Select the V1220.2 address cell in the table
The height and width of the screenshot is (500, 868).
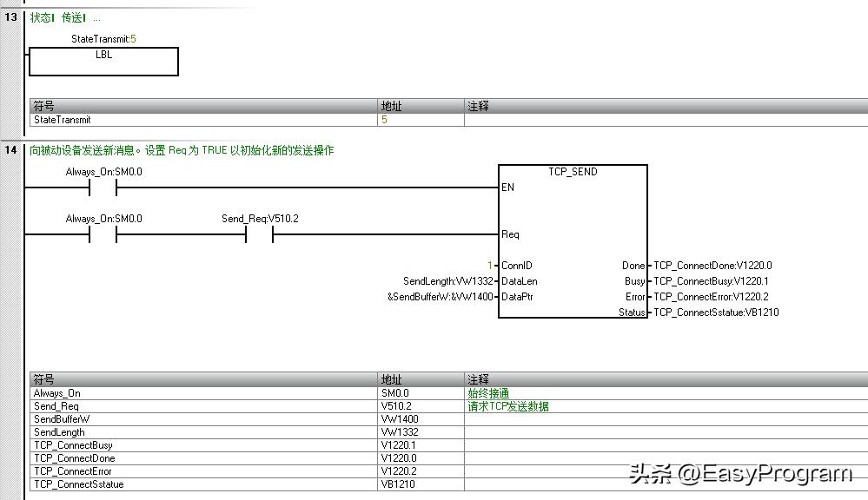coord(421,471)
